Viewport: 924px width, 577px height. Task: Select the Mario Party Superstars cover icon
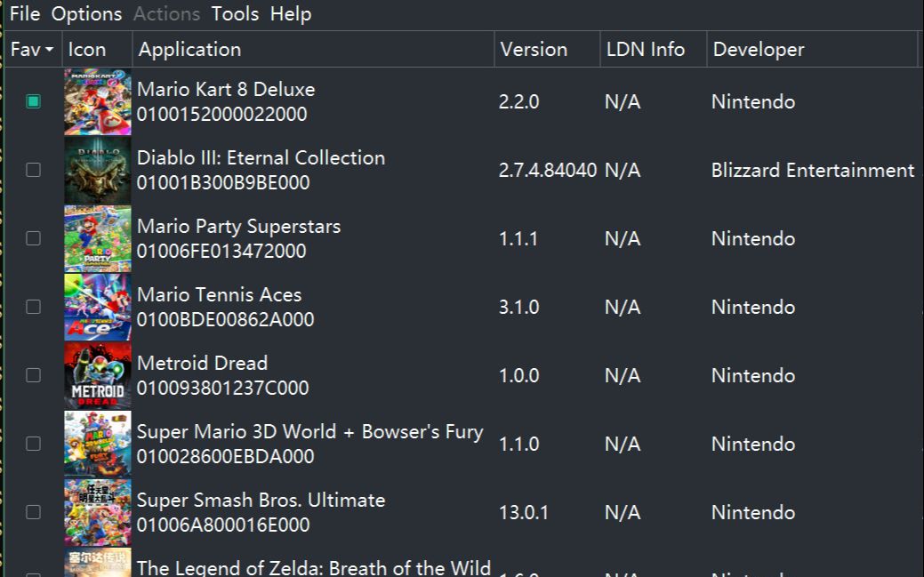coord(98,238)
